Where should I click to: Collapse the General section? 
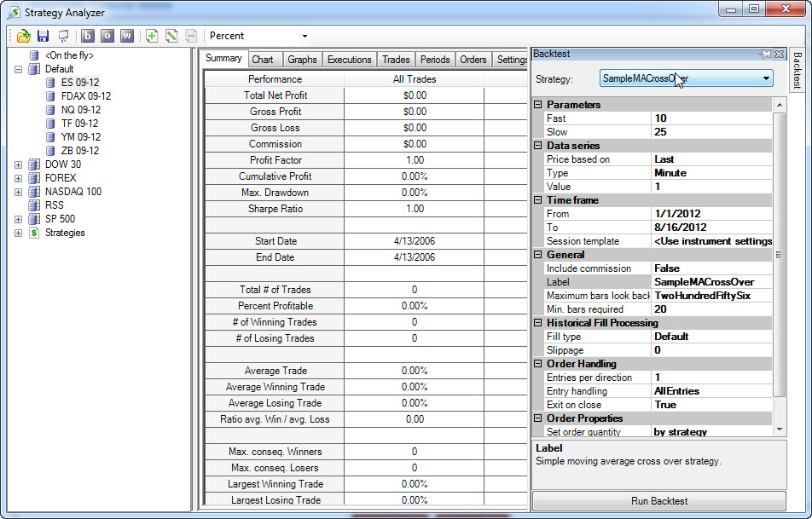pos(538,255)
